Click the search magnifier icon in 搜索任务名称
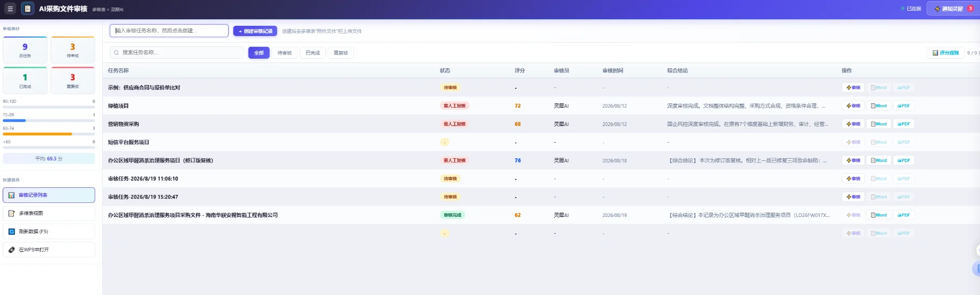The height and width of the screenshot is (295, 980). coord(116,53)
